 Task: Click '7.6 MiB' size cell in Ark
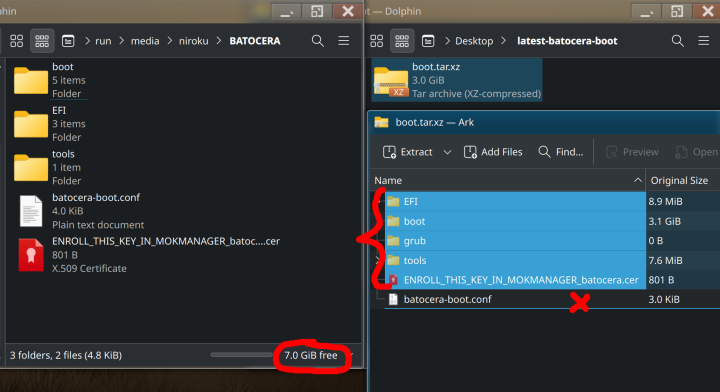tap(665, 260)
